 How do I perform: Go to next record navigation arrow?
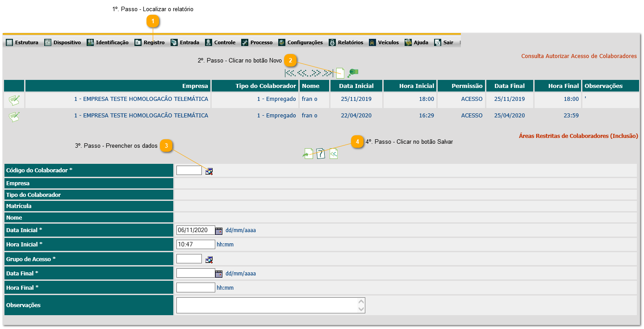click(x=316, y=72)
